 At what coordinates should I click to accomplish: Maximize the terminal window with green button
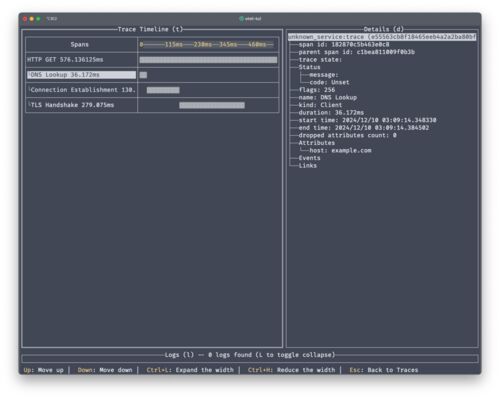[x=38, y=19]
